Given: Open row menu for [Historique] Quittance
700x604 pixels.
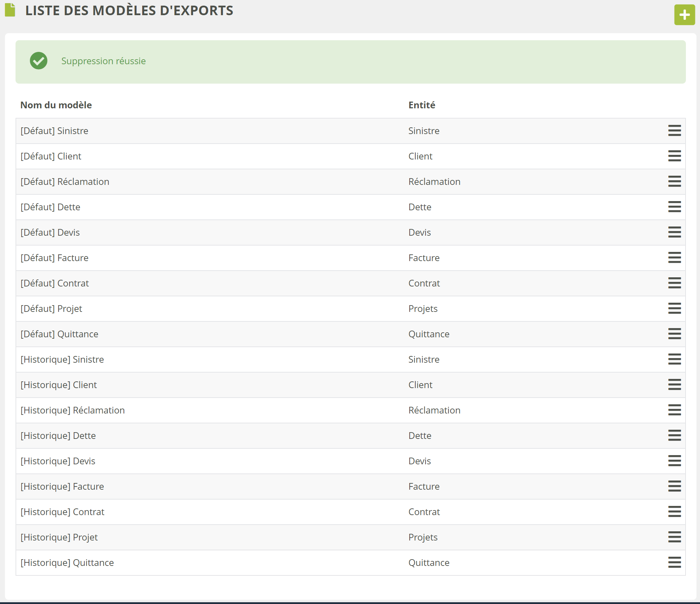Looking at the screenshot, I should pos(674,563).
